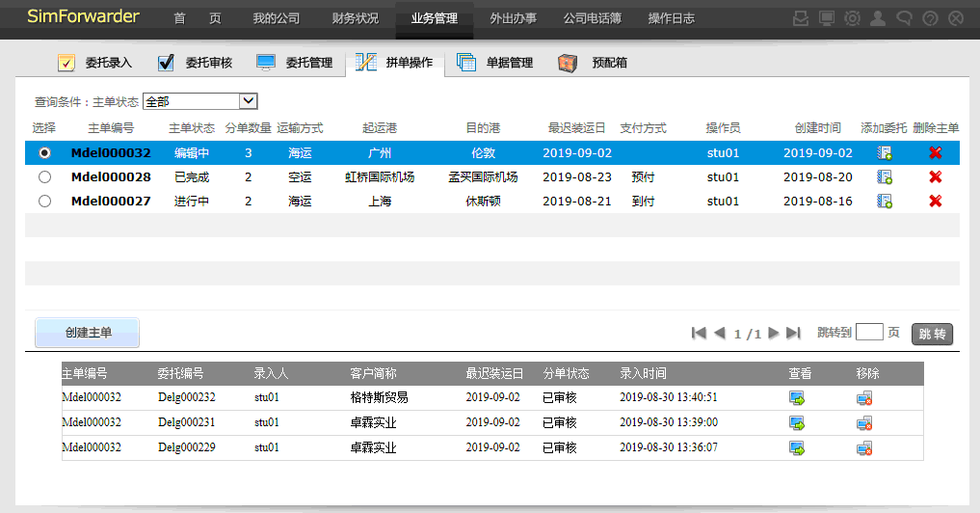Click the page number input field
The width and height of the screenshot is (980, 513).
pos(869,333)
